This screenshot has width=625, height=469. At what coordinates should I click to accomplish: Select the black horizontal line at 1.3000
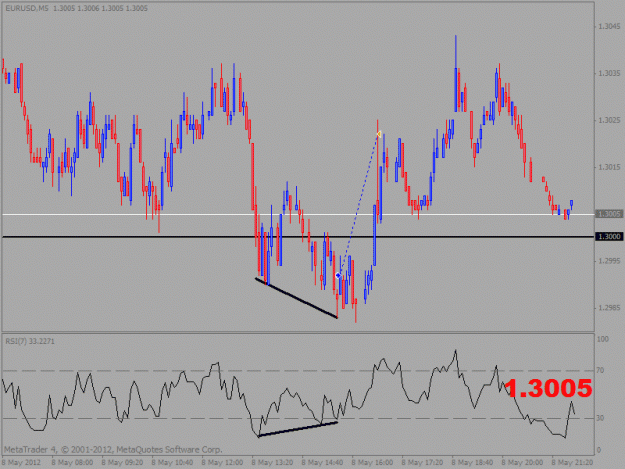tap(298, 237)
